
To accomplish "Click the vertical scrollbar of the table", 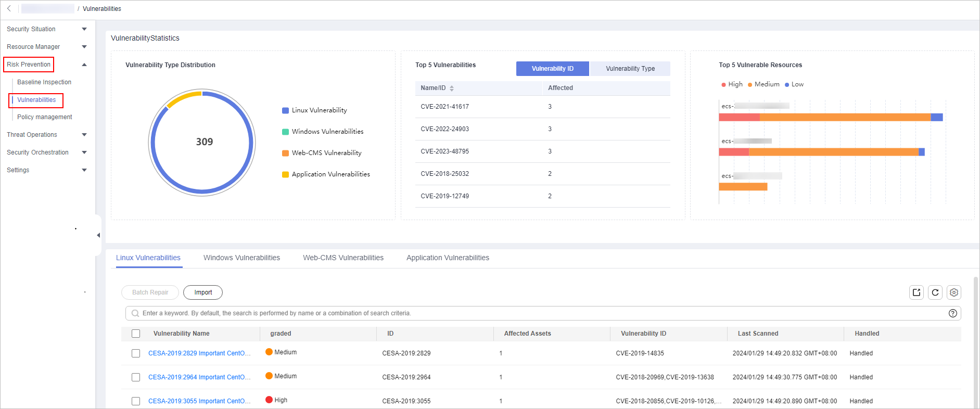I will pos(976,342).
